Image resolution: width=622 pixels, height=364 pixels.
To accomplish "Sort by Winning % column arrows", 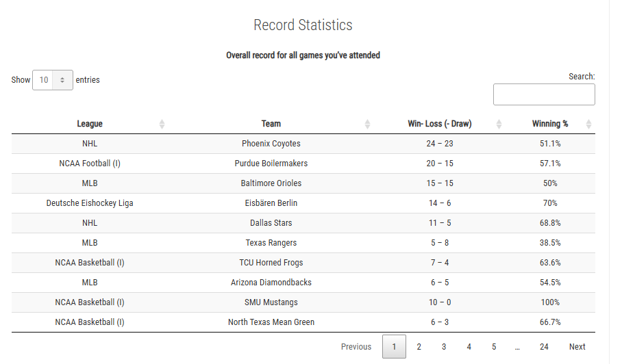I will point(588,124).
